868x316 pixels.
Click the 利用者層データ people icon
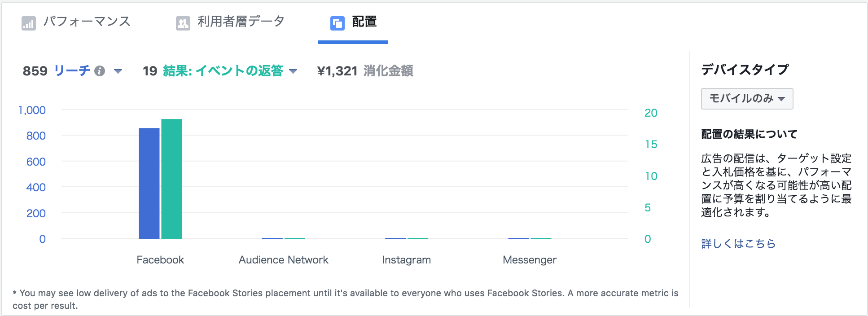pyautogui.click(x=183, y=23)
